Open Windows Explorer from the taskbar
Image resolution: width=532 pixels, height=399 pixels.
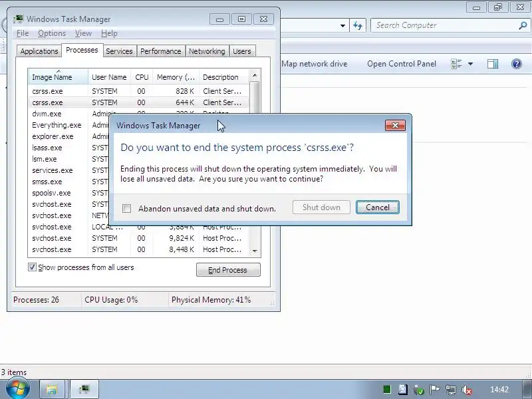pos(52,389)
